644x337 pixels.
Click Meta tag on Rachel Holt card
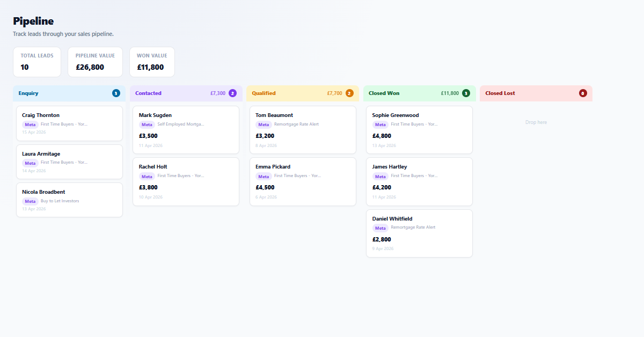147,177
